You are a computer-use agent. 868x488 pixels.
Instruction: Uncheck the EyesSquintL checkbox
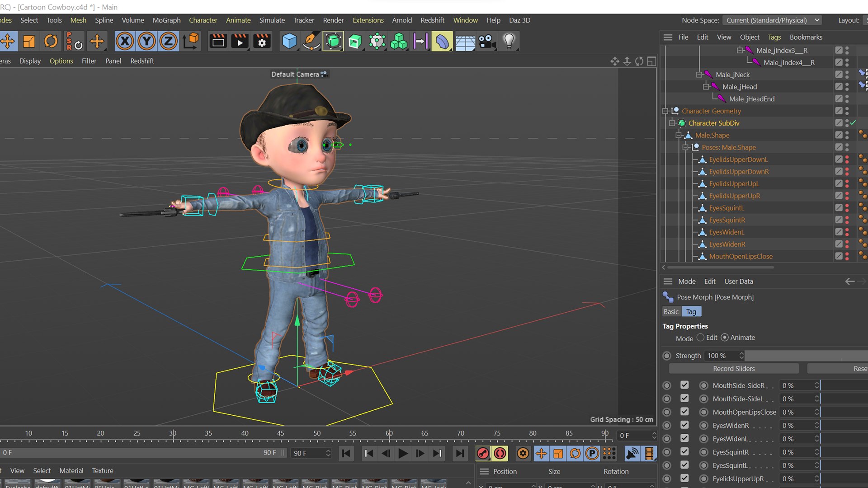(684, 465)
